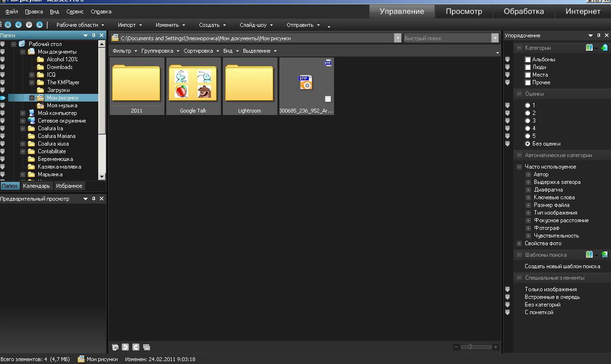Open the address path dropdown arrow
The height and width of the screenshot is (364, 611).
397,38
